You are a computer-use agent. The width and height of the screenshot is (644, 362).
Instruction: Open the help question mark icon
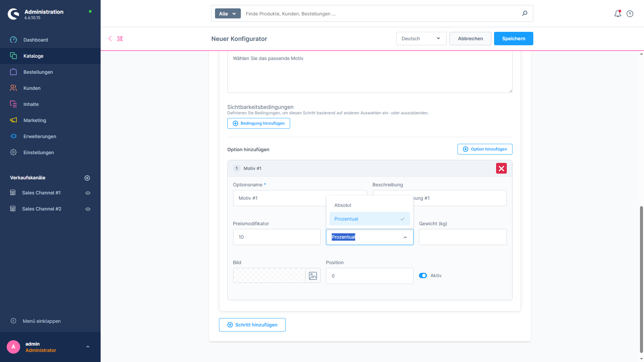[630, 14]
